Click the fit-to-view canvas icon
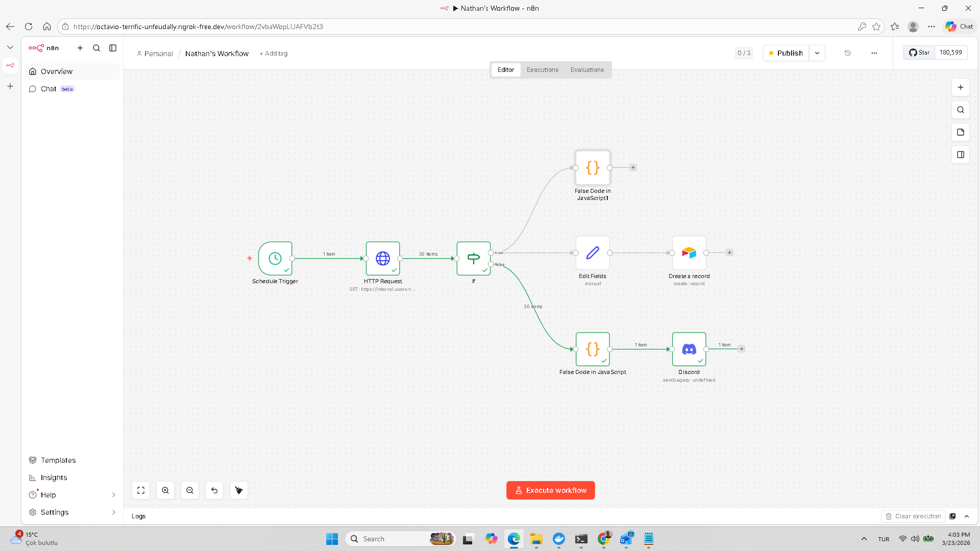The height and width of the screenshot is (551, 980). pyautogui.click(x=141, y=490)
